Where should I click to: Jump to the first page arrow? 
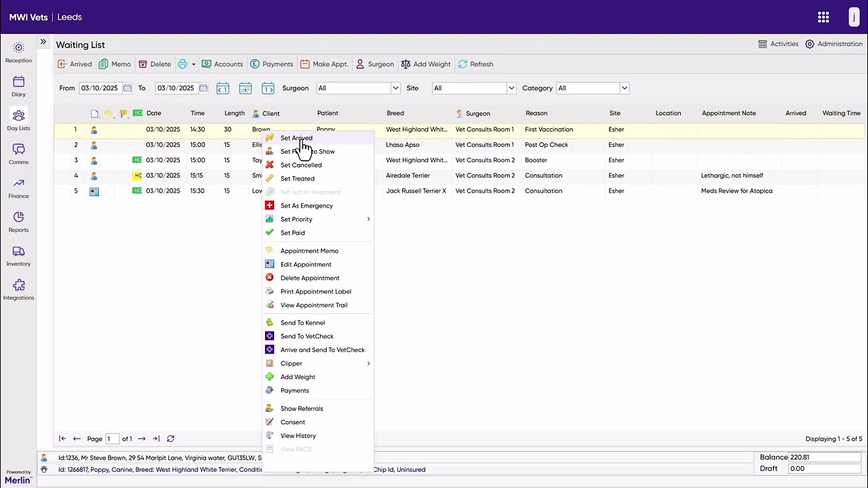coord(62,439)
